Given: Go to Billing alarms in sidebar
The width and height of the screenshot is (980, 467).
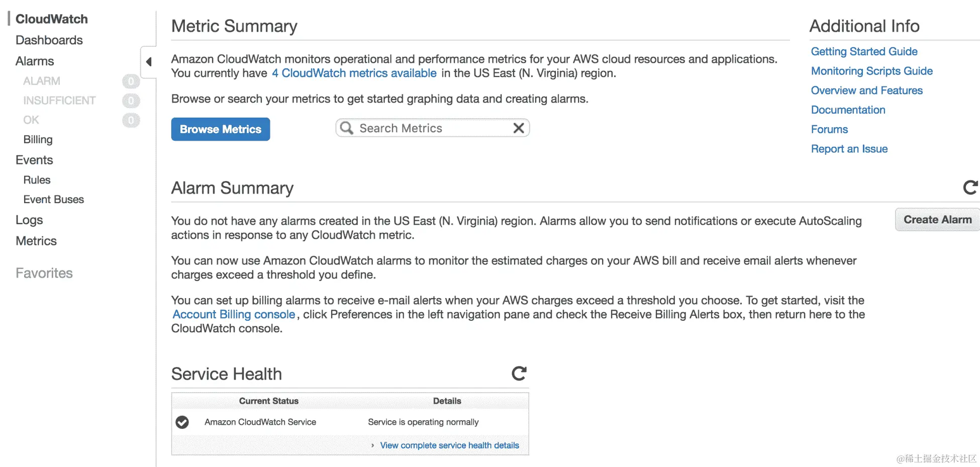Looking at the screenshot, I should (38, 140).
